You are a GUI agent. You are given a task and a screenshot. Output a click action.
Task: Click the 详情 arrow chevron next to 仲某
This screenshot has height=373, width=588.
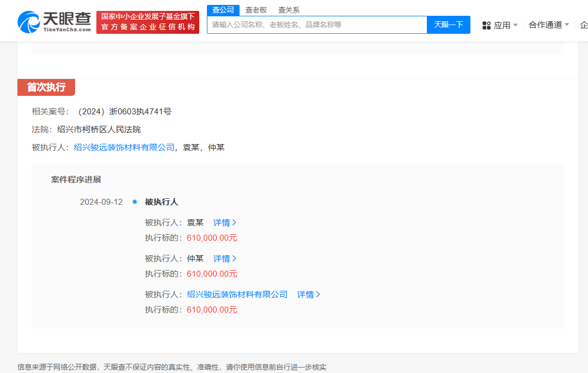point(235,258)
